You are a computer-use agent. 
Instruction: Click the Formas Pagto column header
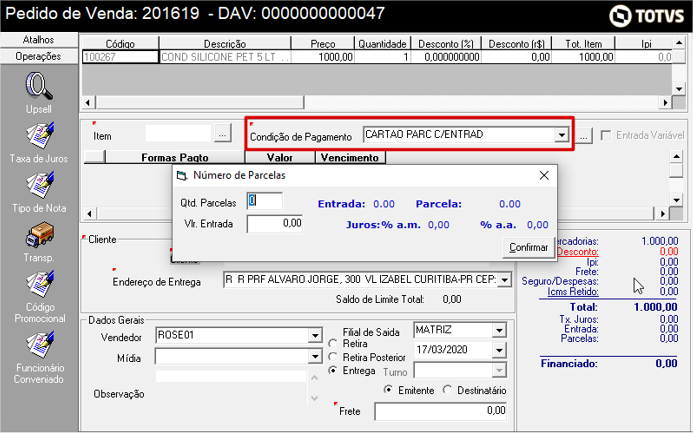point(175,157)
